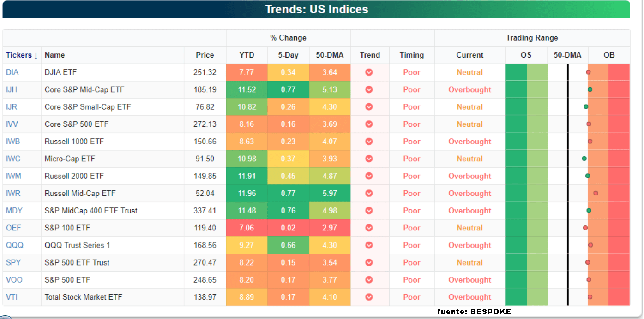This screenshot has width=644, height=319.
Task: Click the downtrend arrow icon for DIA
Action: pyautogui.click(x=369, y=72)
